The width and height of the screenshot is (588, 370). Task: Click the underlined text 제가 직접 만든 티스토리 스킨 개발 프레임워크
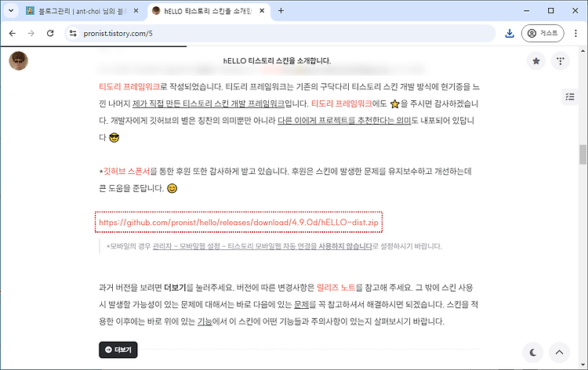point(209,103)
